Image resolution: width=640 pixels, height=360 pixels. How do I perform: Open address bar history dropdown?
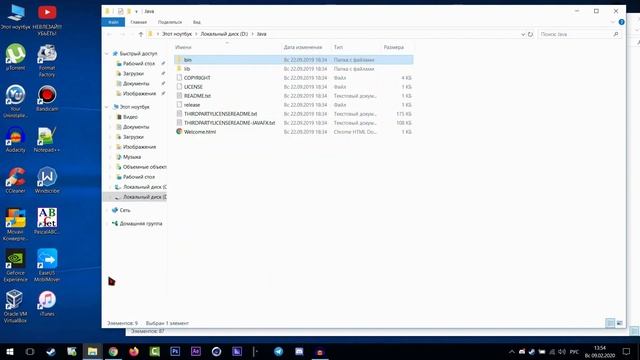[523, 34]
